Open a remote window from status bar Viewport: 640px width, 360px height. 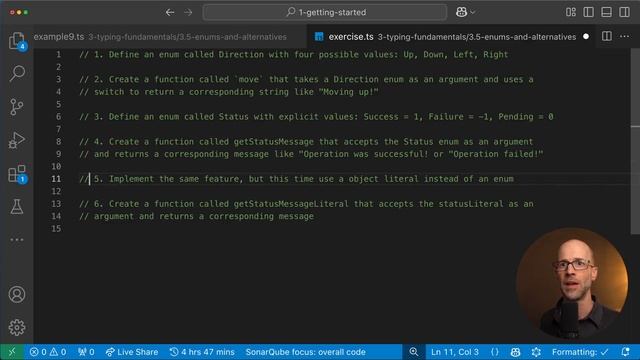[12, 352]
